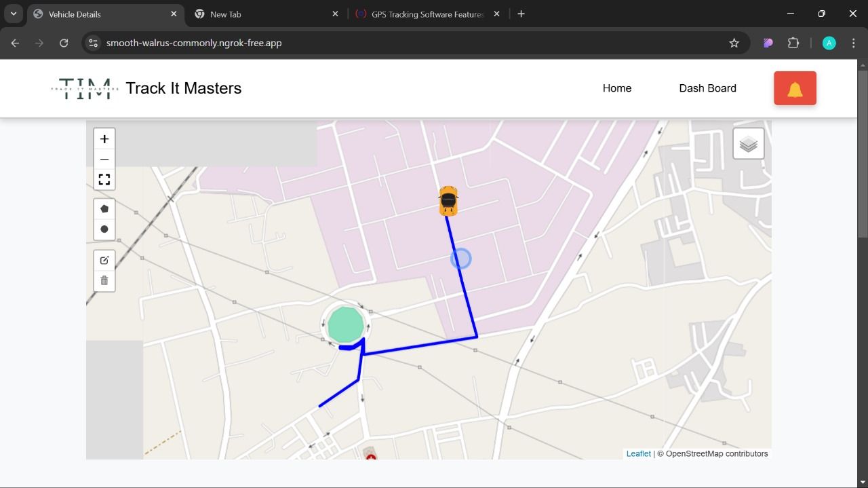
Task: Bookmark this page with the star
Action: pyautogui.click(x=734, y=43)
